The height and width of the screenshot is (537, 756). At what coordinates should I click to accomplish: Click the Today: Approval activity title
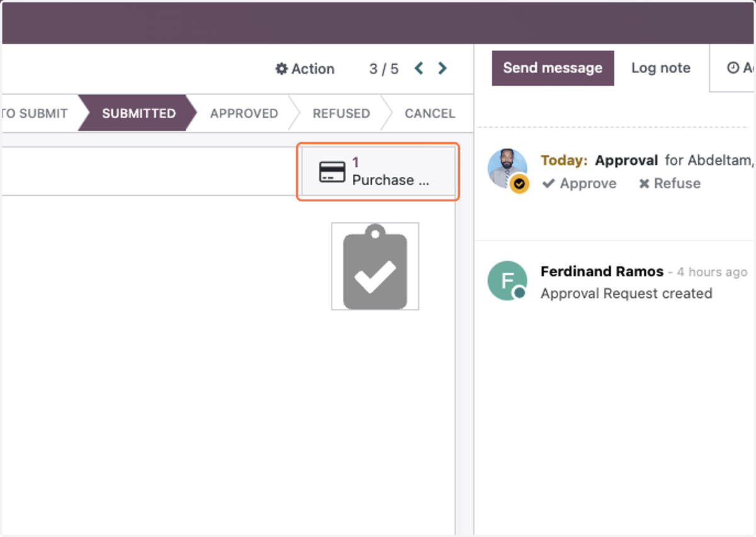[x=599, y=161]
